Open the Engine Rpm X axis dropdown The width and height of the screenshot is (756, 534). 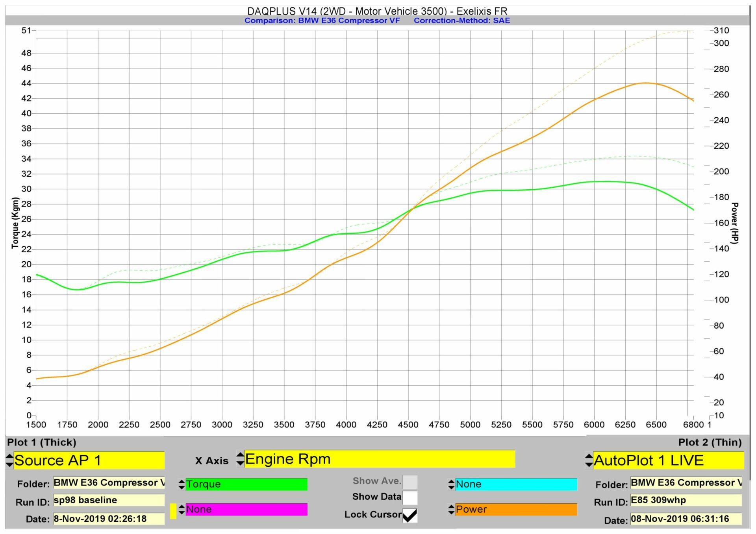pos(379,459)
